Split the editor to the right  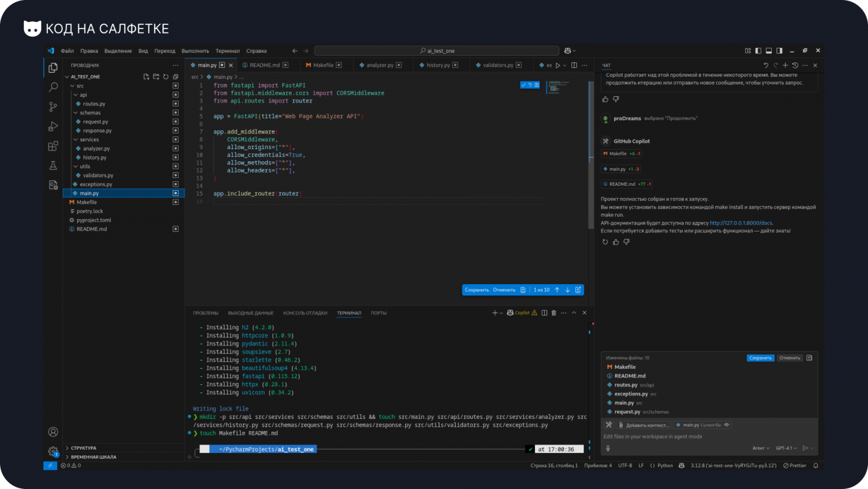574,65
